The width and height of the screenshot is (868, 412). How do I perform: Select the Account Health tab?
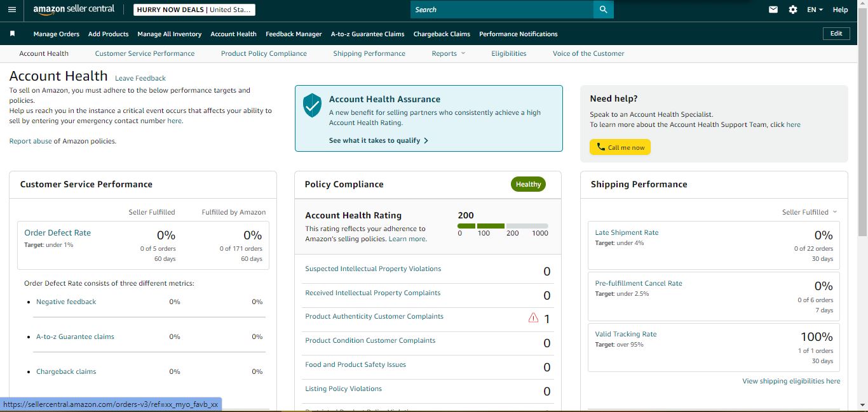(44, 53)
